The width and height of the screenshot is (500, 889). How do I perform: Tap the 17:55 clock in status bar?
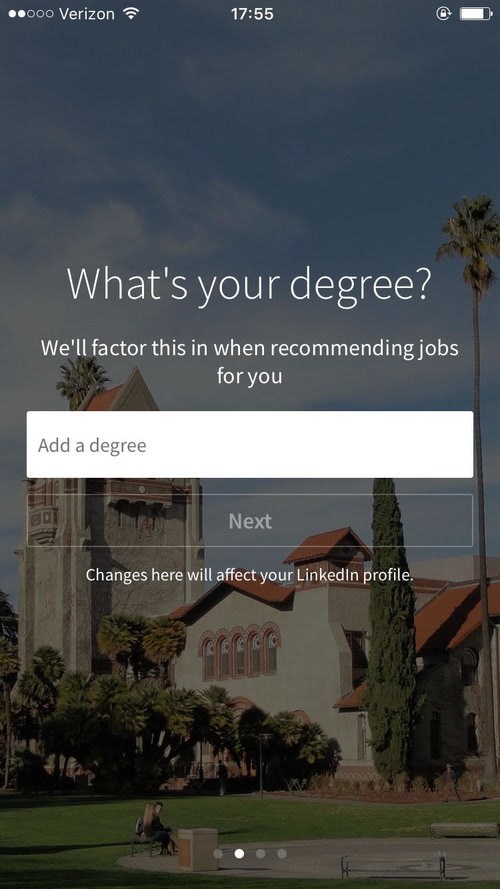point(252,14)
